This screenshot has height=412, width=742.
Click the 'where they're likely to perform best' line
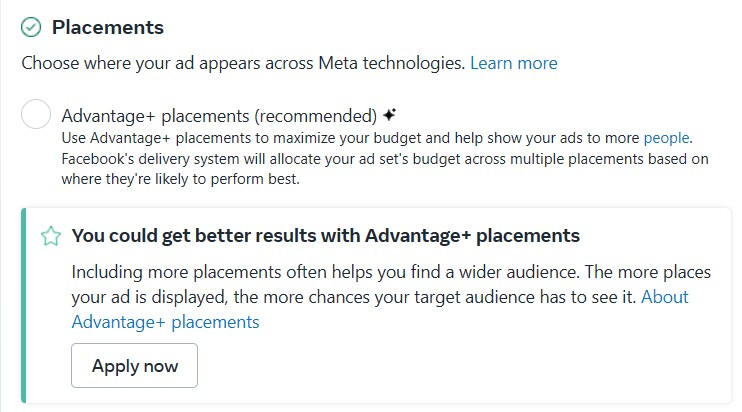180,180
